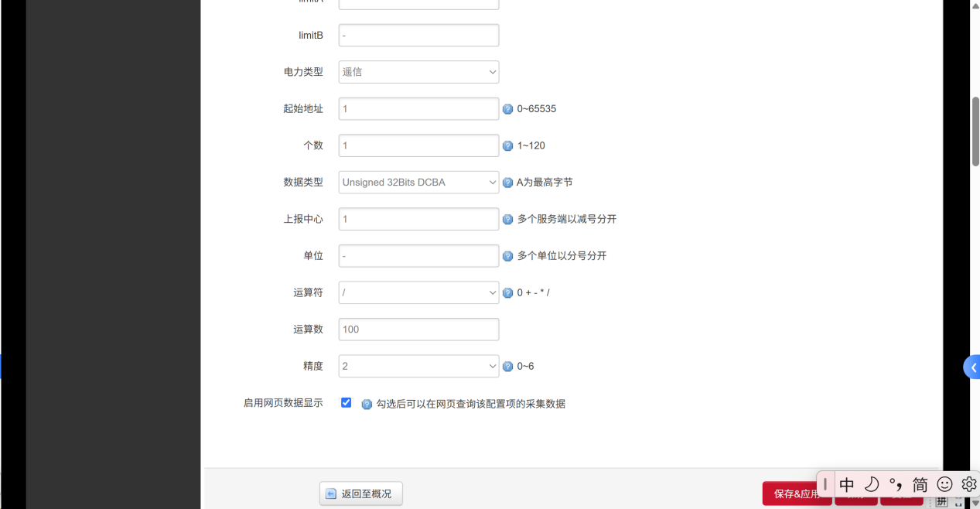Click help icon beside 起始地址 field
The height and width of the screenshot is (509, 980).
click(x=507, y=108)
